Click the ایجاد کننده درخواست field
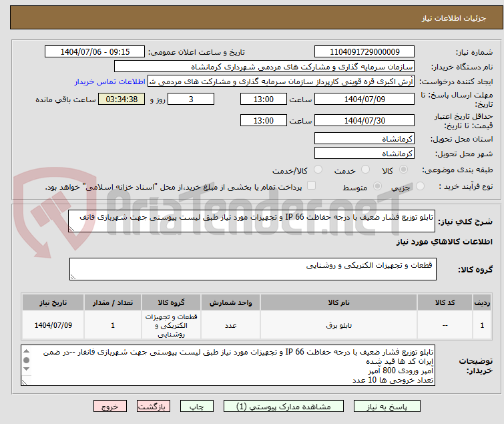504x424 pixels. [280, 81]
